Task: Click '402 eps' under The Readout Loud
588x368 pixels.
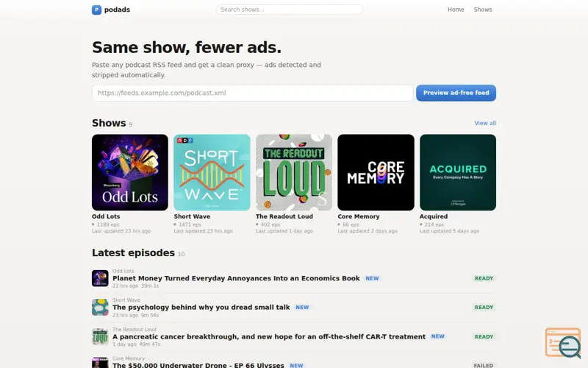Action: click(x=270, y=224)
